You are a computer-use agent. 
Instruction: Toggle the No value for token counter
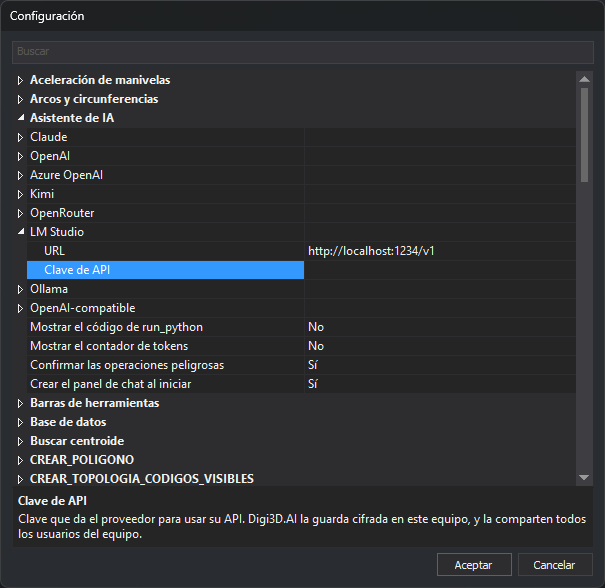click(440, 346)
